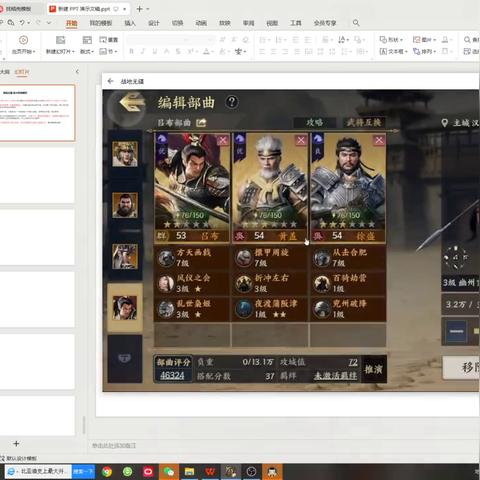Open the skill 折冲左右
The image size is (480, 480).
coord(270,283)
